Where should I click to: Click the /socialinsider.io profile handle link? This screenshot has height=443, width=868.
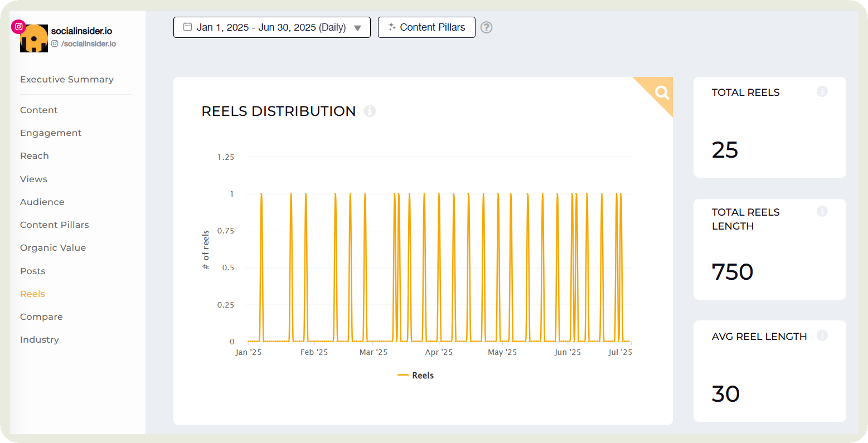pos(88,44)
